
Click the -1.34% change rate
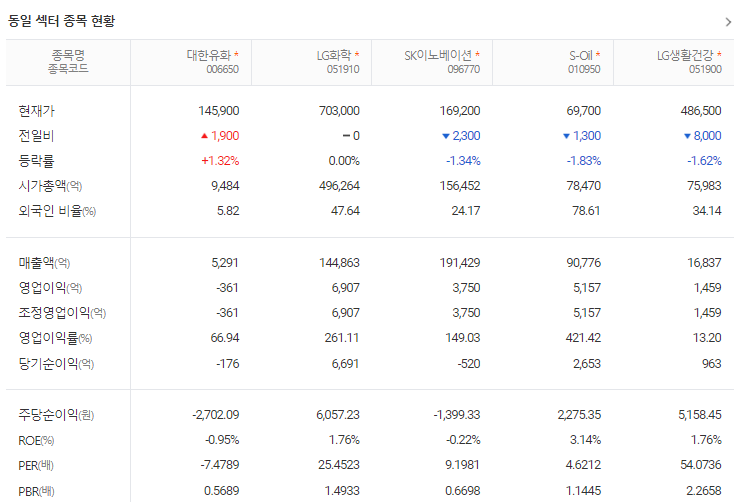point(463,161)
